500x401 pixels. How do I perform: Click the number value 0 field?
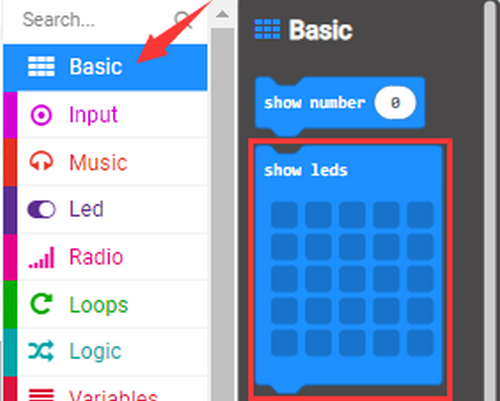395,103
